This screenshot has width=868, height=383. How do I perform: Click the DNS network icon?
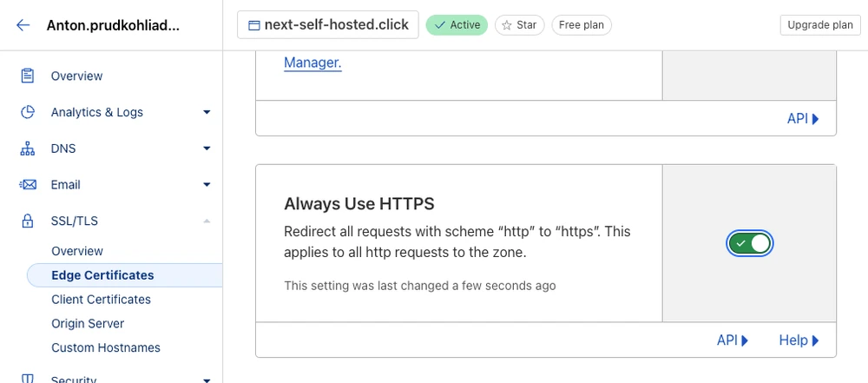pyautogui.click(x=28, y=149)
